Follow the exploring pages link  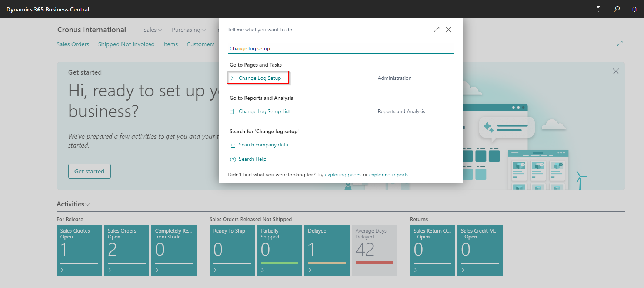[x=343, y=175]
